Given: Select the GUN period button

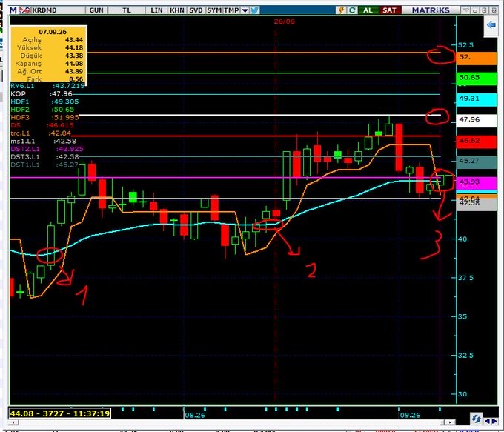Looking at the screenshot, I should coord(96,10).
